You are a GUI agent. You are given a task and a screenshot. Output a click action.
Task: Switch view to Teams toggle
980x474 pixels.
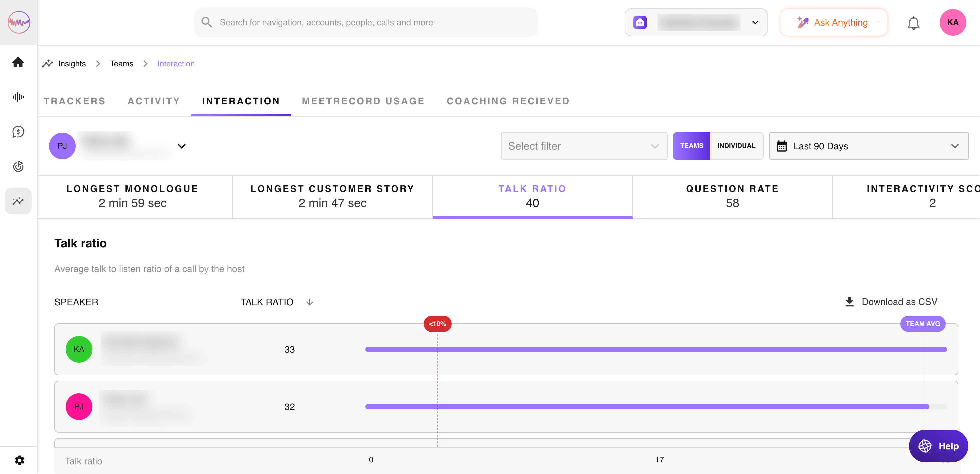pyautogui.click(x=691, y=146)
